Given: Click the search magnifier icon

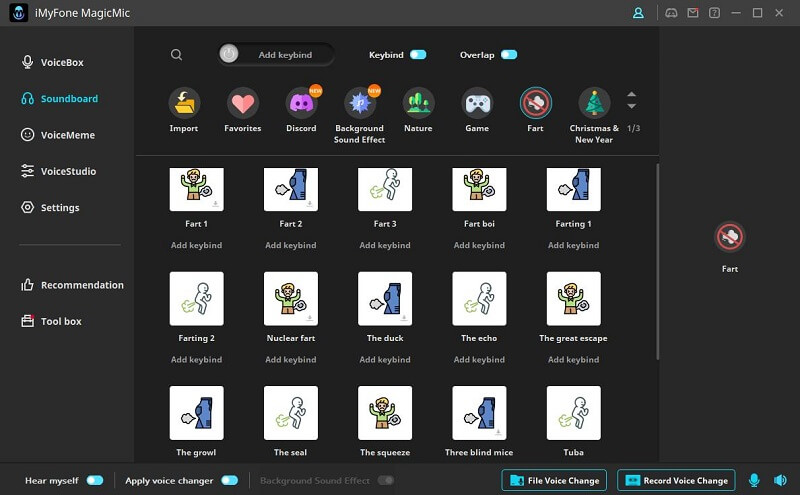Looking at the screenshot, I should pos(177,55).
